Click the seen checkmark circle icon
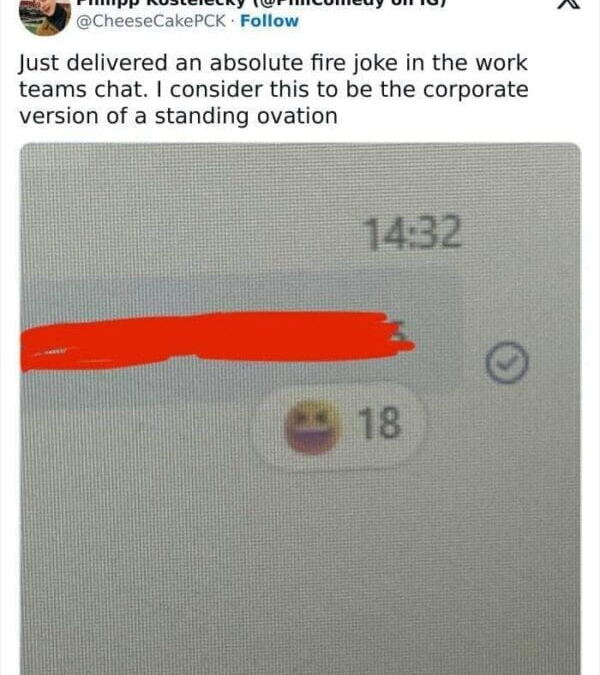Image resolution: width=600 pixels, height=675 pixels. pos(507,362)
